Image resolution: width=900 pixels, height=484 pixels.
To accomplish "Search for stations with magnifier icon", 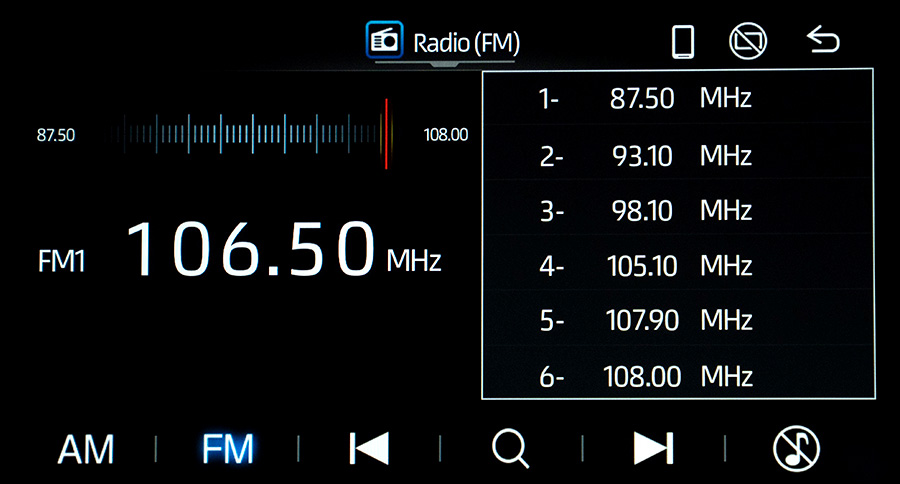I will click(x=510, y=449).
